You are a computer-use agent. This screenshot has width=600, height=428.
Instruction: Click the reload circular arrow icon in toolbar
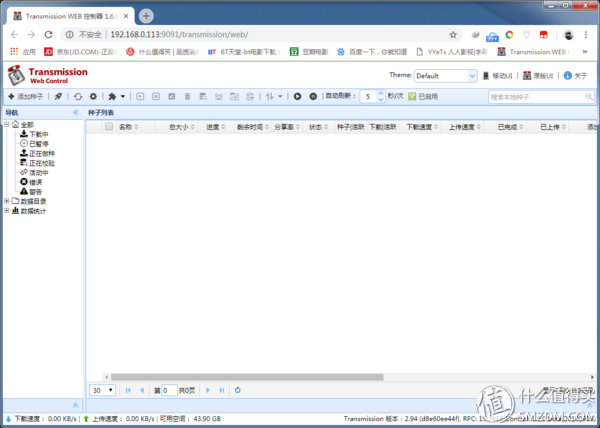coord(78,96)
